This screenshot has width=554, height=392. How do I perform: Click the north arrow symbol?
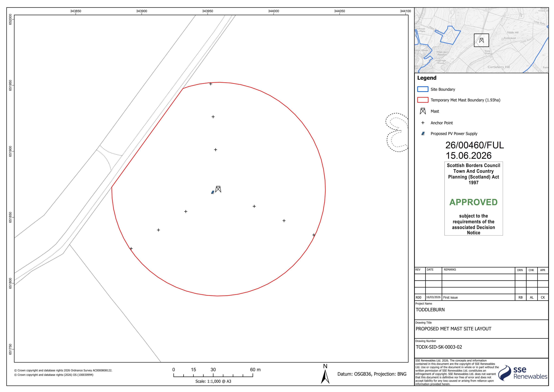pos(325,374)
